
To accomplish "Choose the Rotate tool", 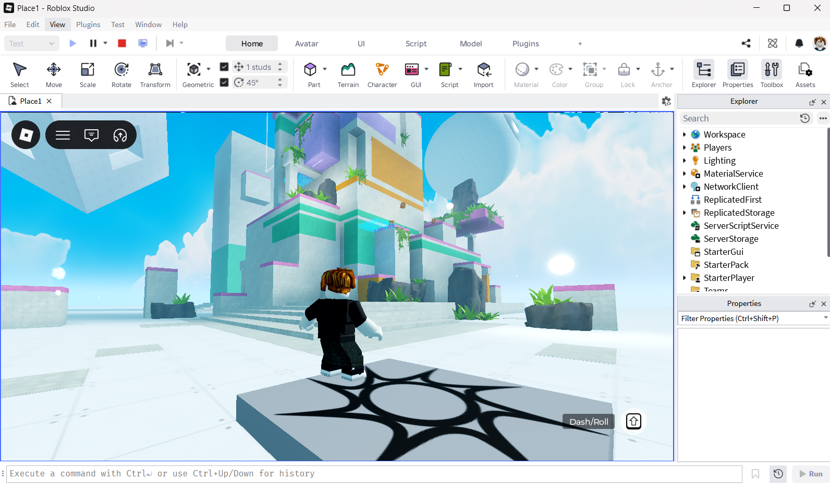I will [x=121, y=75].
